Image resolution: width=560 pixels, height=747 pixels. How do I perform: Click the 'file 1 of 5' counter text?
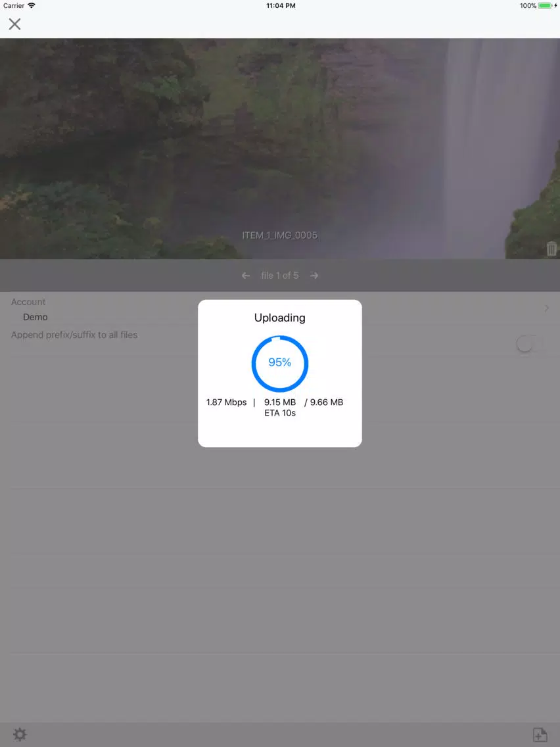click(x=280, y=276)
